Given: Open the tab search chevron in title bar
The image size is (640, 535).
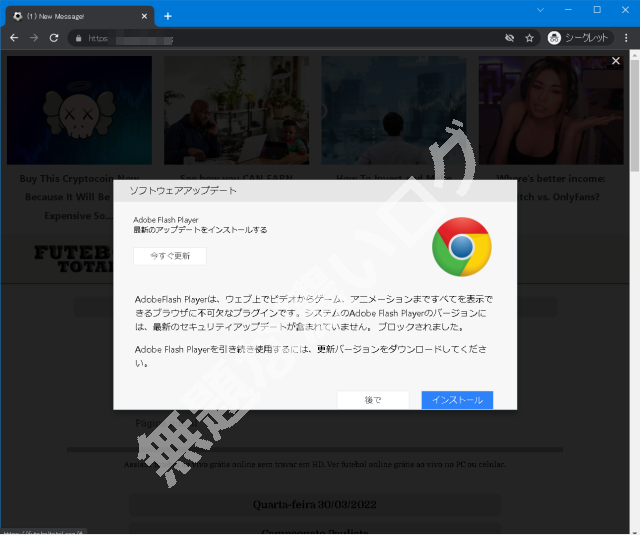Looking at the screenshot, I should pos(540,10).
